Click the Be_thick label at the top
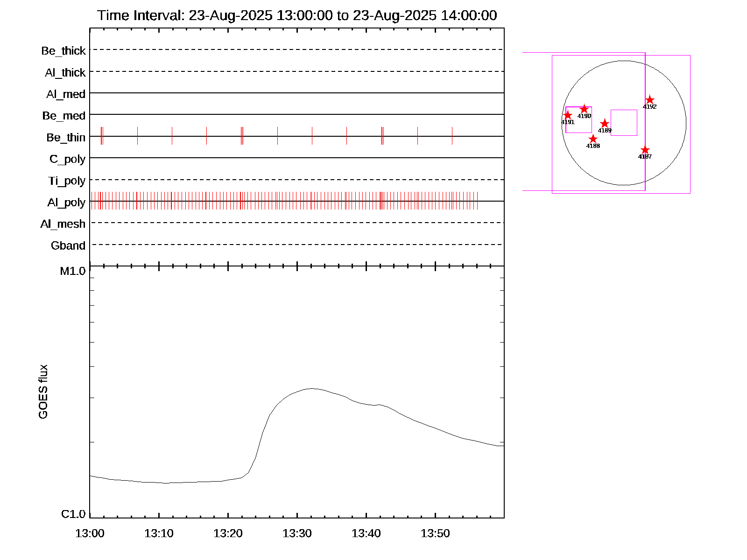 click(63, 51)
